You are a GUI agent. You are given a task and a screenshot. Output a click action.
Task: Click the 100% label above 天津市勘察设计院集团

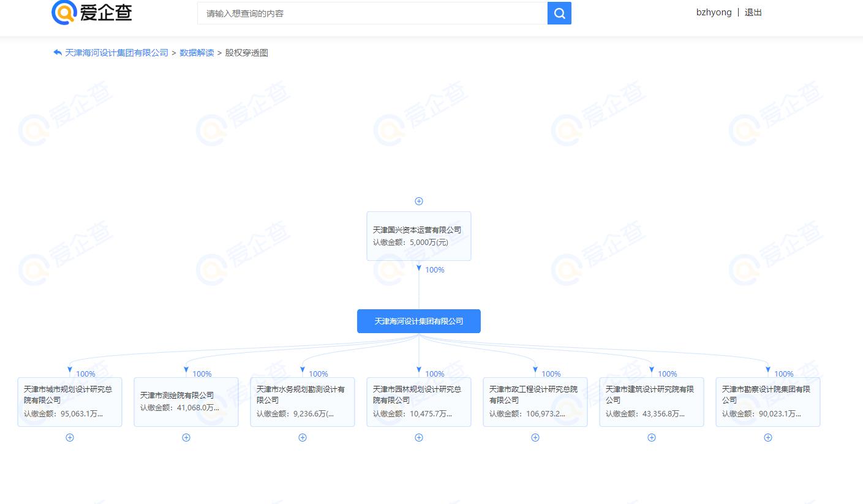pyautogui.click(x=784, y=374)
